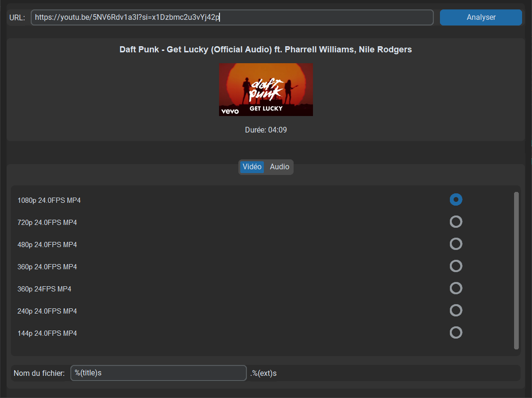Click the URL: label
Screen dimensions: 532x398
pyautogui.click(x=17, y=17)
